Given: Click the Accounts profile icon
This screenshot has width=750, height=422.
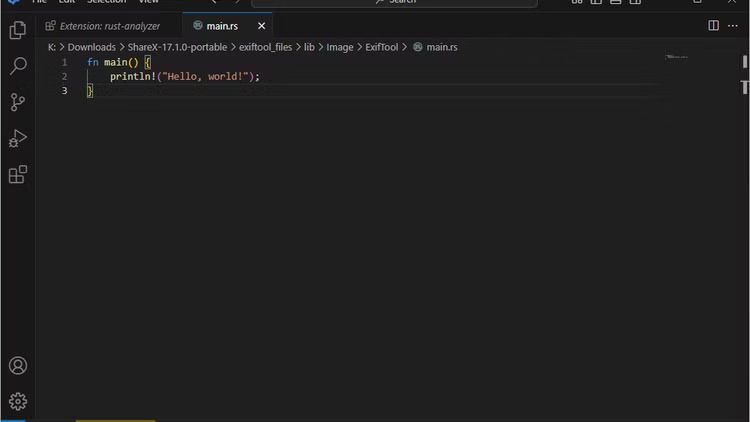Looking at the screenshot, I should point(17,366).
